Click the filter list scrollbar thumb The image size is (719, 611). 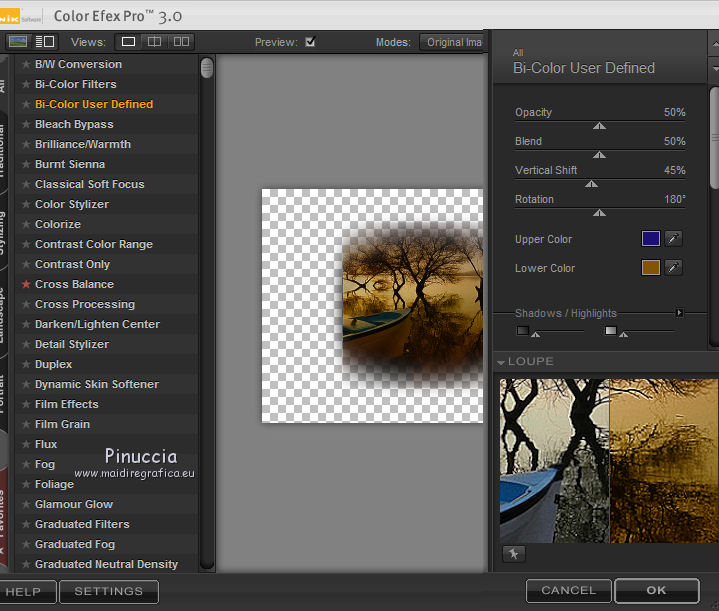pyautogui.click(x=207, y=67)
